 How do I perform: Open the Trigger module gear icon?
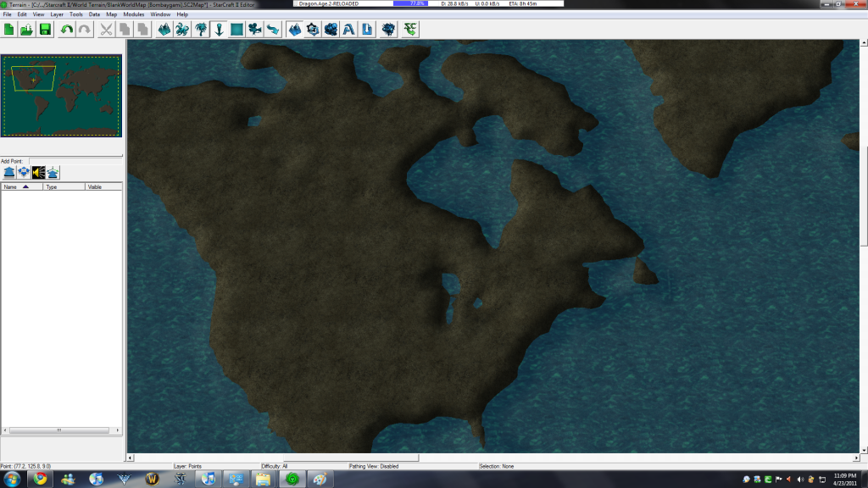[x=313, y=30]
